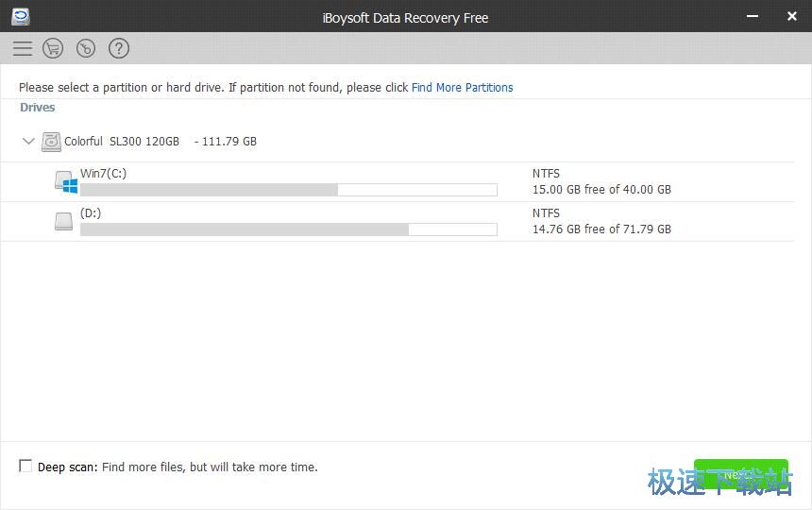Click the Colorful SL300 hard disk icon

(x=51, y=142)
